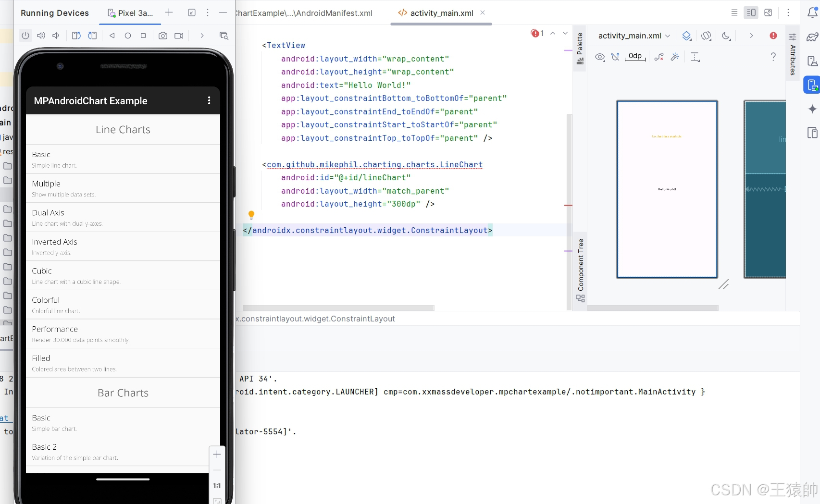Switch editor to Split view
Image resolution: width=820 pixels, height=504 pixels.
pyautogui.click(x=751, y=13)
